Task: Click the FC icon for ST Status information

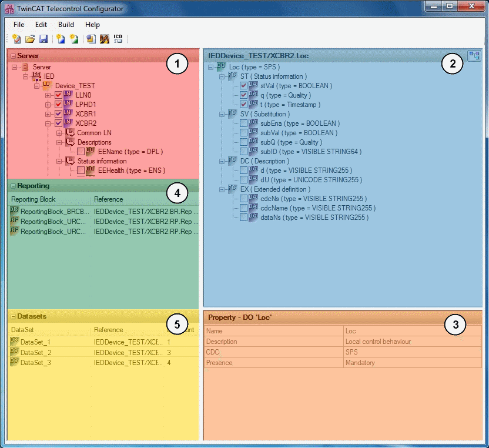Action: pyautogui.click(x=232, y=76)
